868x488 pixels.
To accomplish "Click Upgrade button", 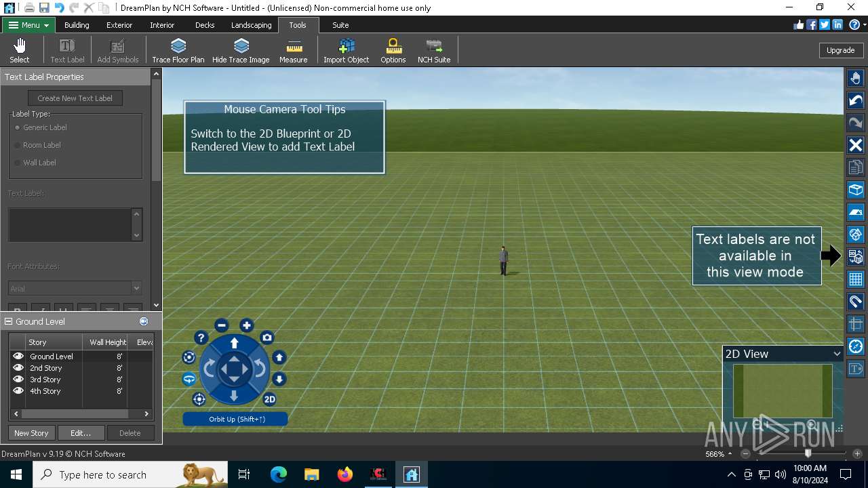I will pyautogui.click(x=840, y=50).
